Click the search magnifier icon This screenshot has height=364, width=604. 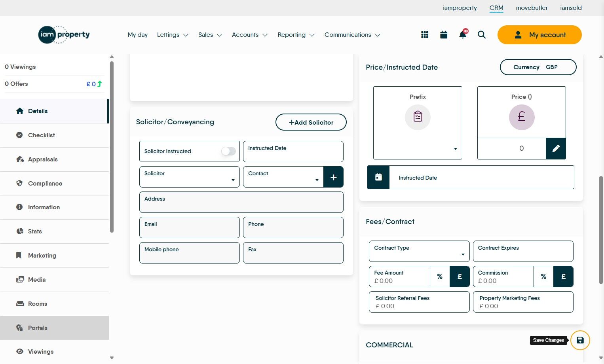[482, 35]
